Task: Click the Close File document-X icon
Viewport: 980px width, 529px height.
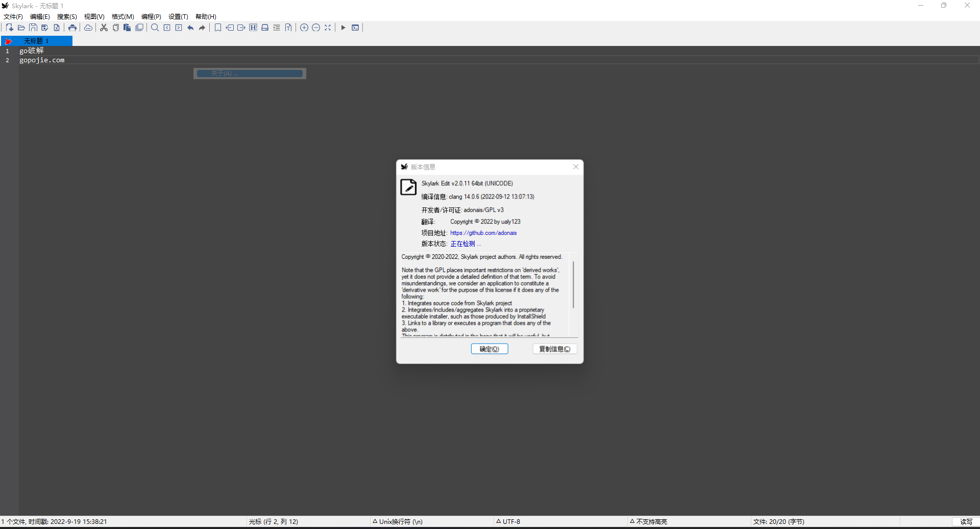Action: pyautogui.click(x=57, y=28)
